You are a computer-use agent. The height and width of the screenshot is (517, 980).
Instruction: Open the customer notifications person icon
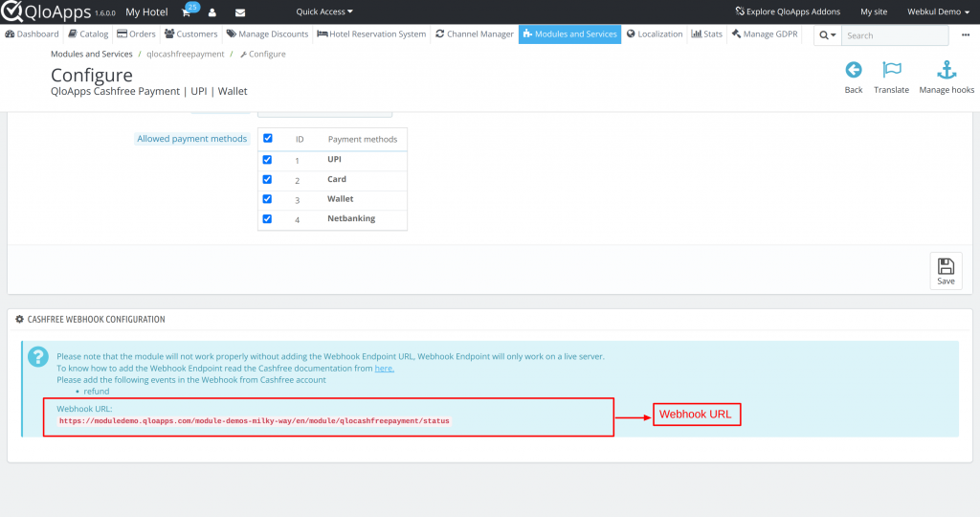pos(212,11)
